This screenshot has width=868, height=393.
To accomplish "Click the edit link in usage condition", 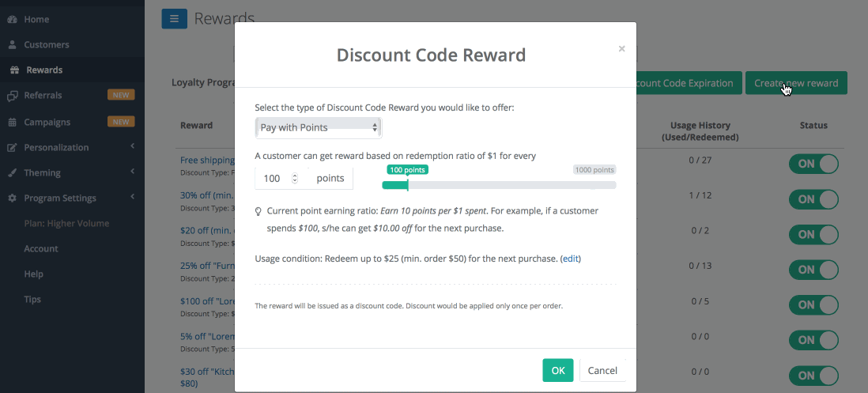I will [x=571, y=259].
